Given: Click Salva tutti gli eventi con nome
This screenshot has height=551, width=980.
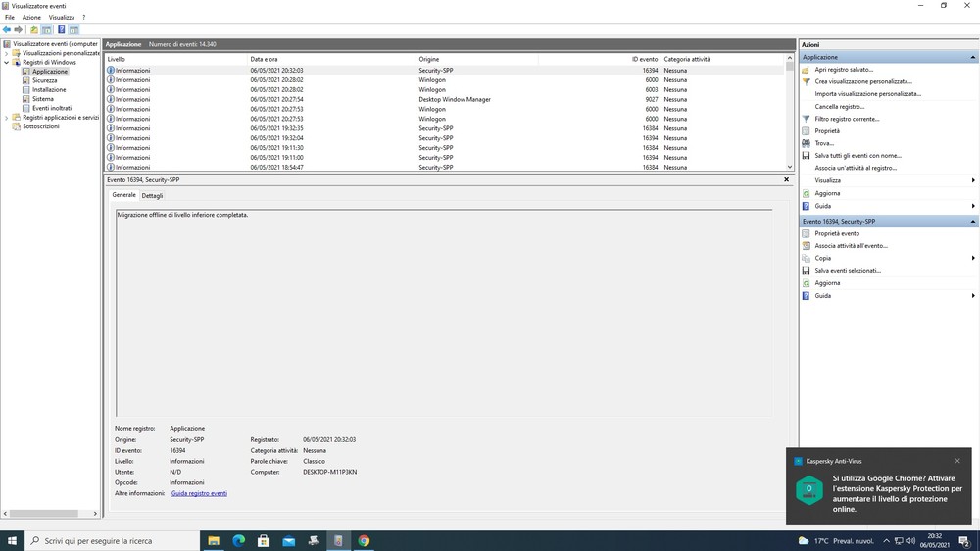Looking at the screenshot, I should tap(857, 156).
